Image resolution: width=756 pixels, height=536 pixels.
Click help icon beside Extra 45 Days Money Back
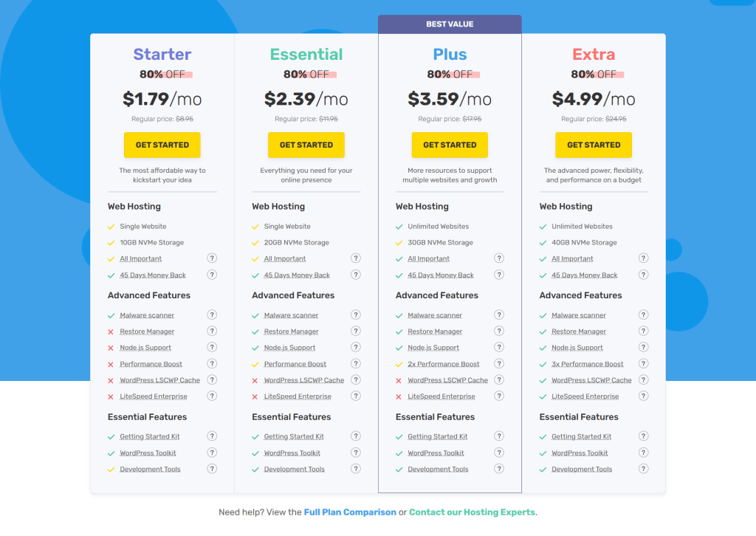pos(643,275)
